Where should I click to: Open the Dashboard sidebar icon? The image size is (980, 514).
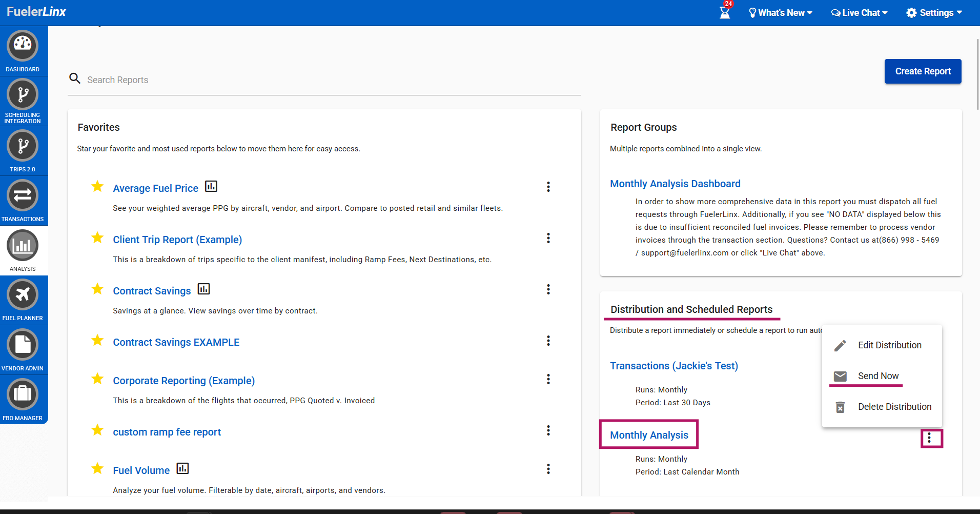pyautogui.click(x=23, y=46)
